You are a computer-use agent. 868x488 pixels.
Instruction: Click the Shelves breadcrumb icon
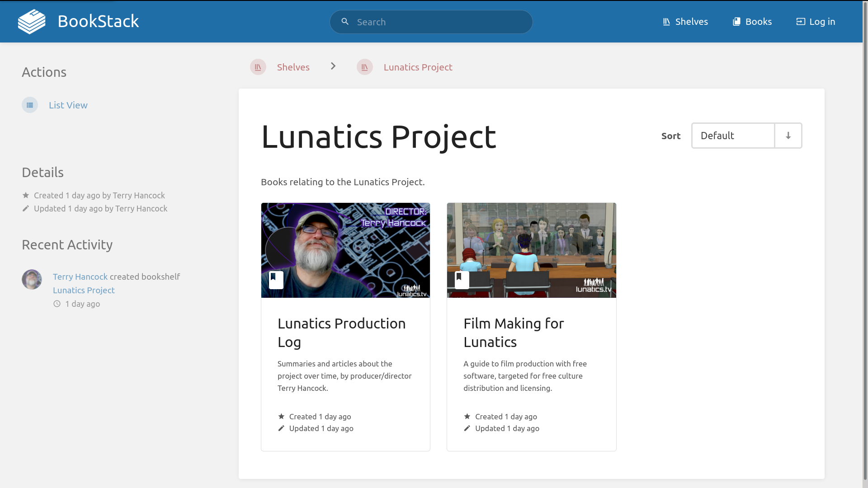pyautogui.click(x=258, y=67)
